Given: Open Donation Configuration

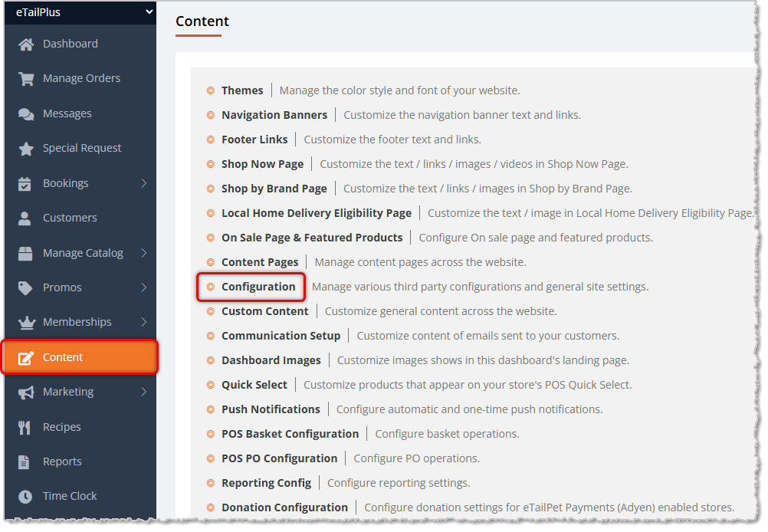Looking at the screenshot, I should point(284,507).
